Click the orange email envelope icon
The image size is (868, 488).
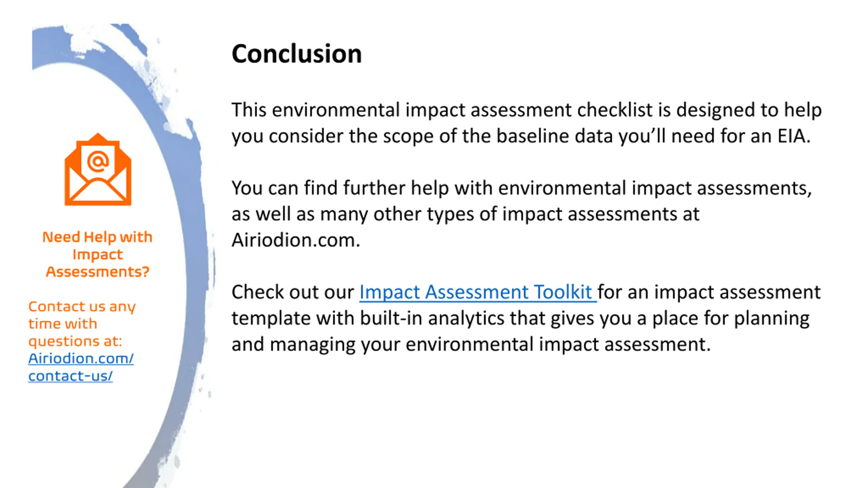coord(98,169)
